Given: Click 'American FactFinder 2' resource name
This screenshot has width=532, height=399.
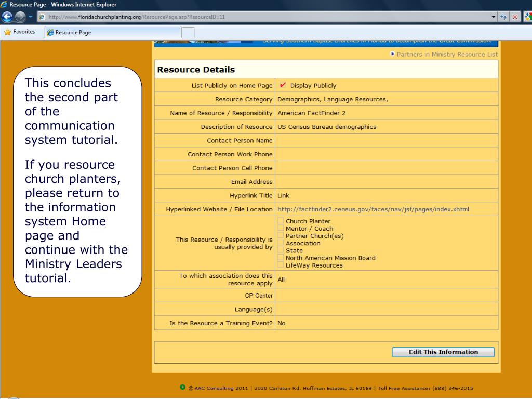Looking at the screenshot, I should [x=312, y=113].
